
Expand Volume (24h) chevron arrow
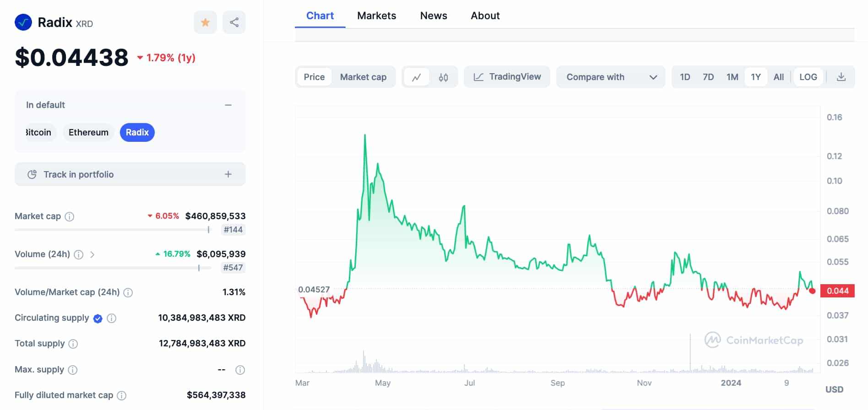click(x=92, y=254)
